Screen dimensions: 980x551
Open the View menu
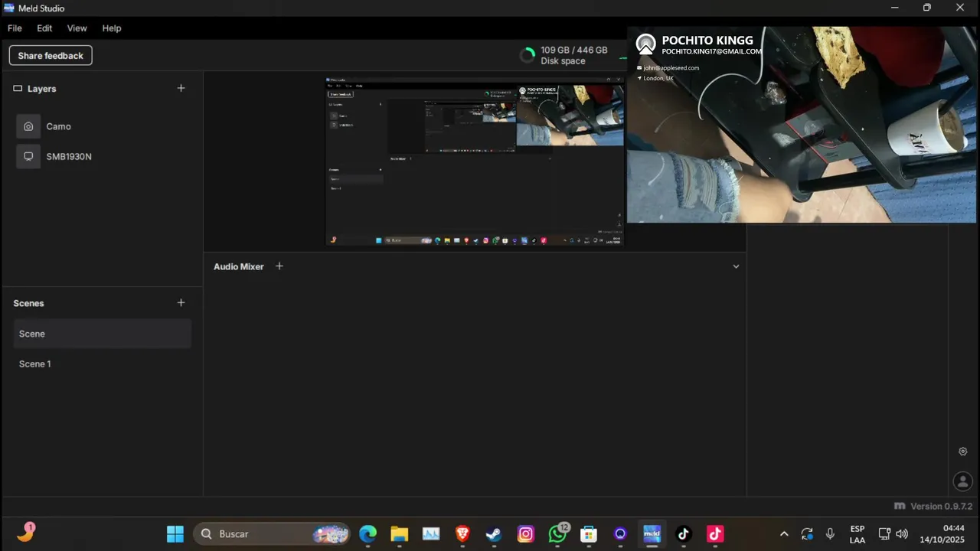[77, 28]
